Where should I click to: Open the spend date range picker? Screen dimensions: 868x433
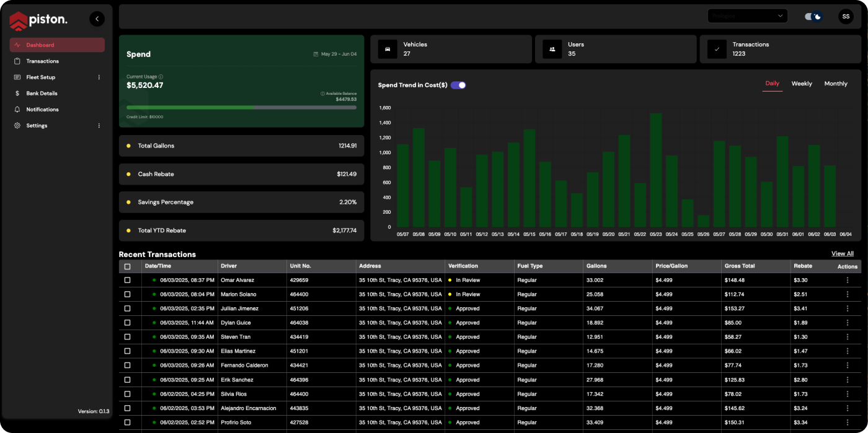click(x=335, y=55)
